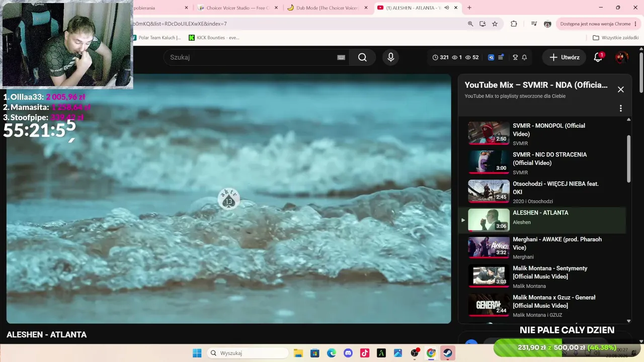644x362 pixels.
Task: Open Chrome media controls icon
Action: [x=534, y=24]
